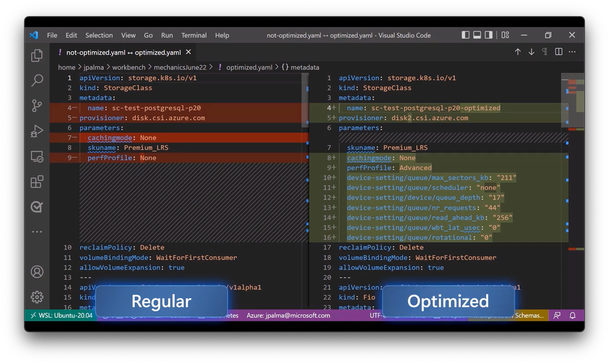Open the Edit menu
Screen dimensions: 609x364
coord(71,35)
